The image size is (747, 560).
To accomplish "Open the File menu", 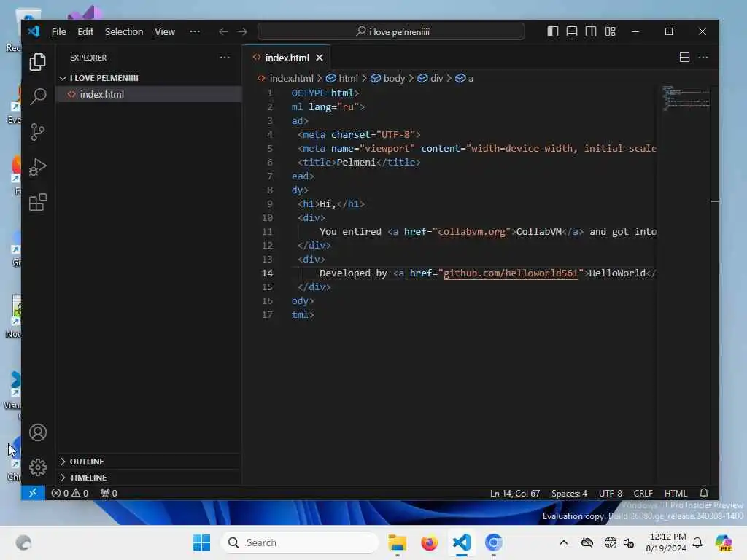I will [58, 31].
